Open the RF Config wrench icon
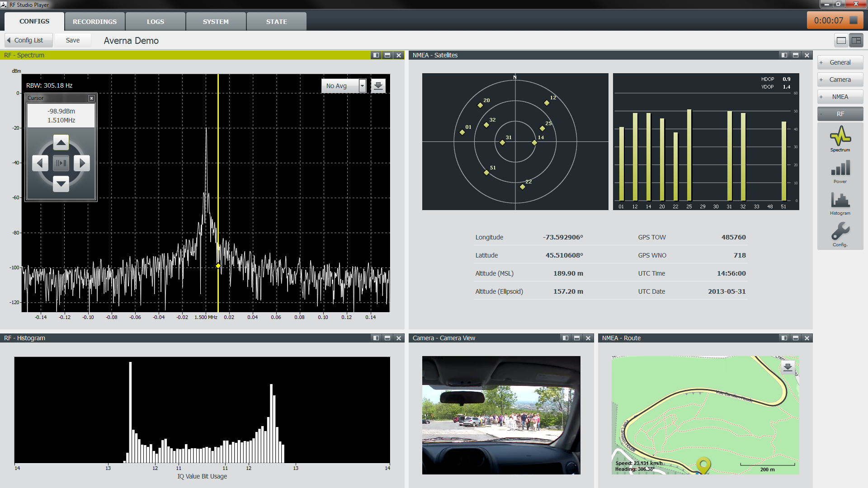The height and width of the screenshot is (488, 868). pyautogui.click(x=840, y=232)
